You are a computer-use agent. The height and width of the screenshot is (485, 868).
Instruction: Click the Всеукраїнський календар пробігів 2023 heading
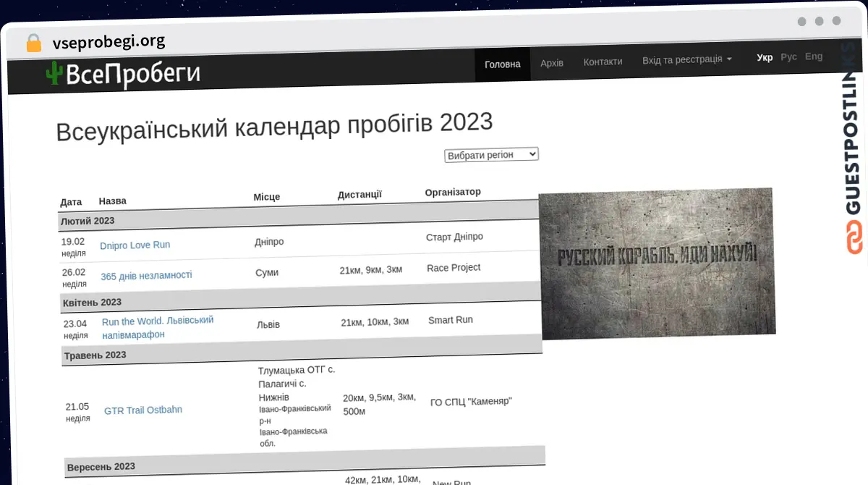274,126
